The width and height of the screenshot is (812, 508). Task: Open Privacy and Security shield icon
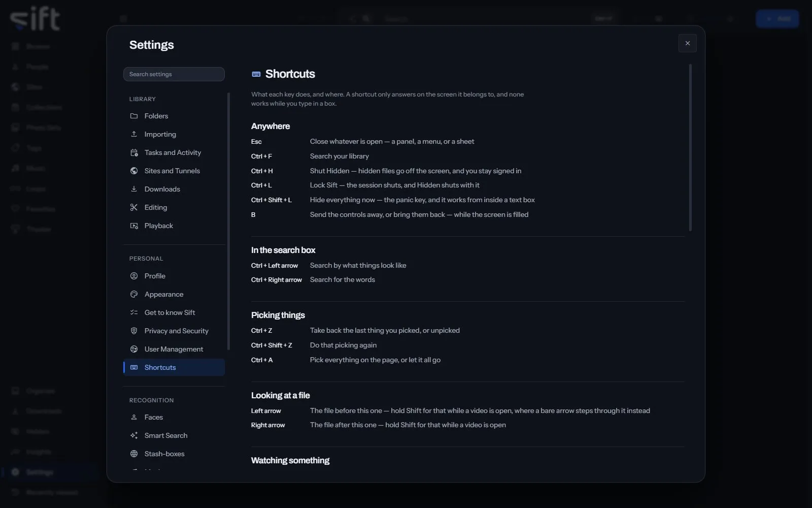[x=134, y=331]
